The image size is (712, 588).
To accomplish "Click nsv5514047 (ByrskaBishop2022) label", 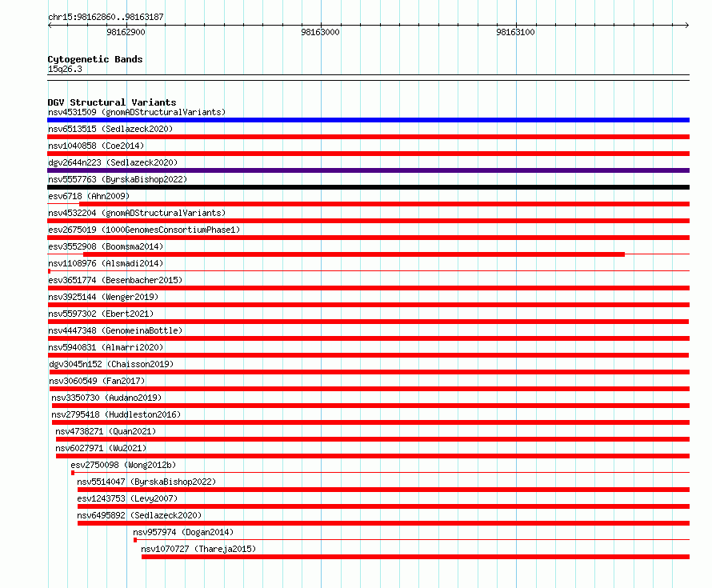I will tap(146, 482).
